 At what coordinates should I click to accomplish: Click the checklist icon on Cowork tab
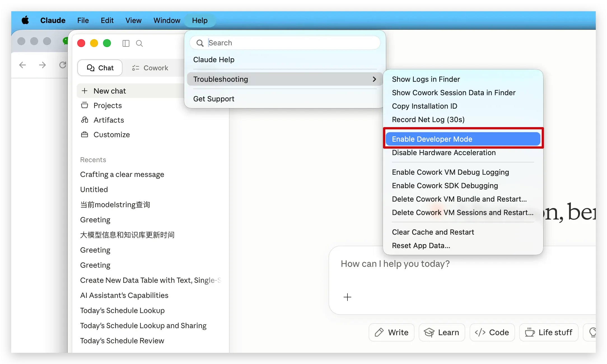[136, 68]
